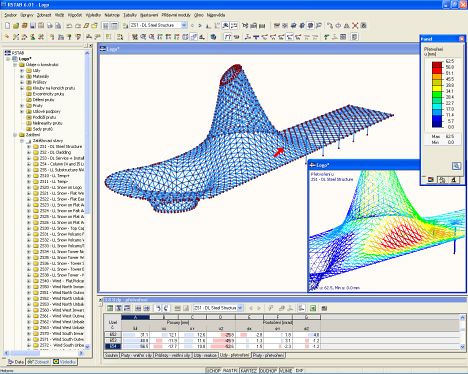468x374 pixels.
Task: Collapse the Zatížení tree node
Action: pyautogui.click(x=15, y=135)
